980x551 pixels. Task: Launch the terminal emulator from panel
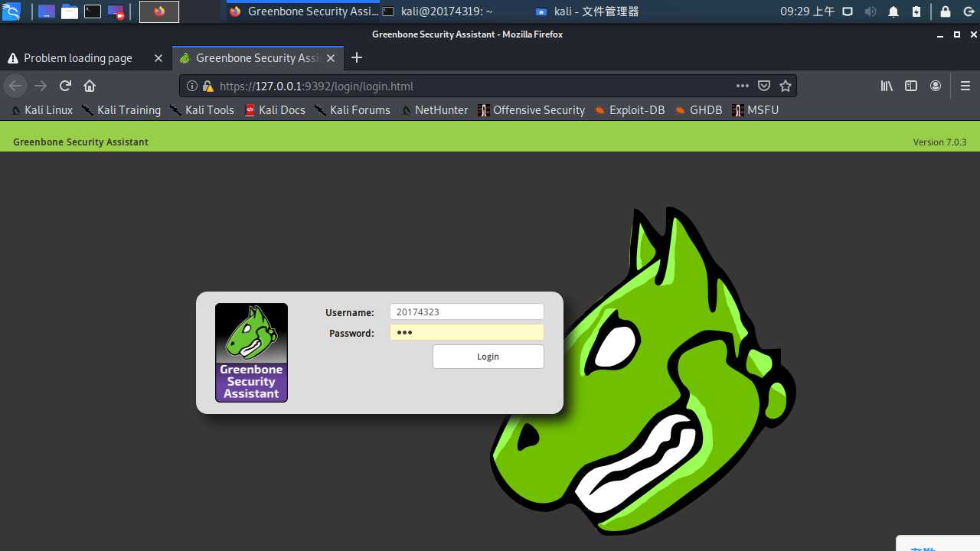click(93, 11)
